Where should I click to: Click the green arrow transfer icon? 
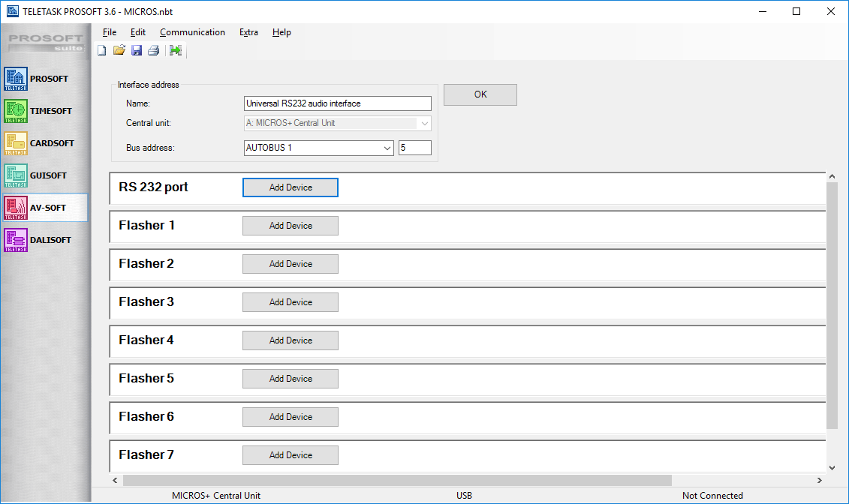pos(176,50)
